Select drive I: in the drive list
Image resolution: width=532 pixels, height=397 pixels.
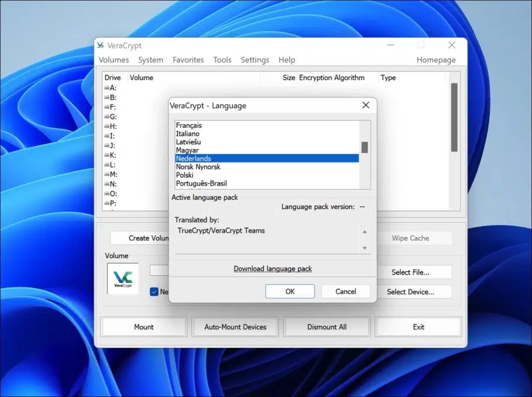(111, 136)
